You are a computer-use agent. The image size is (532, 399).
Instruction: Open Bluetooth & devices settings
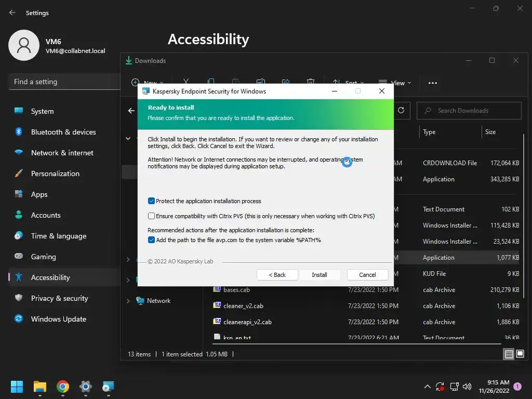64,132
